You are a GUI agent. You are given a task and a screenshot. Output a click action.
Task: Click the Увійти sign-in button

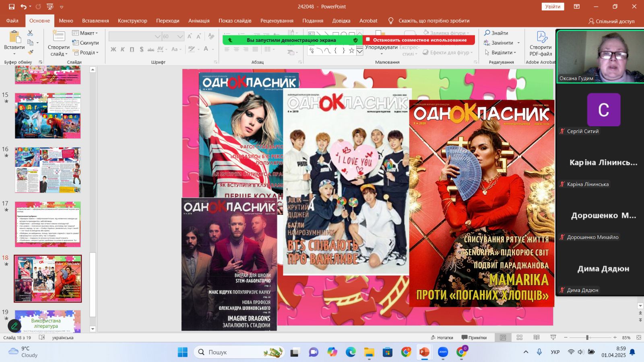553,6
